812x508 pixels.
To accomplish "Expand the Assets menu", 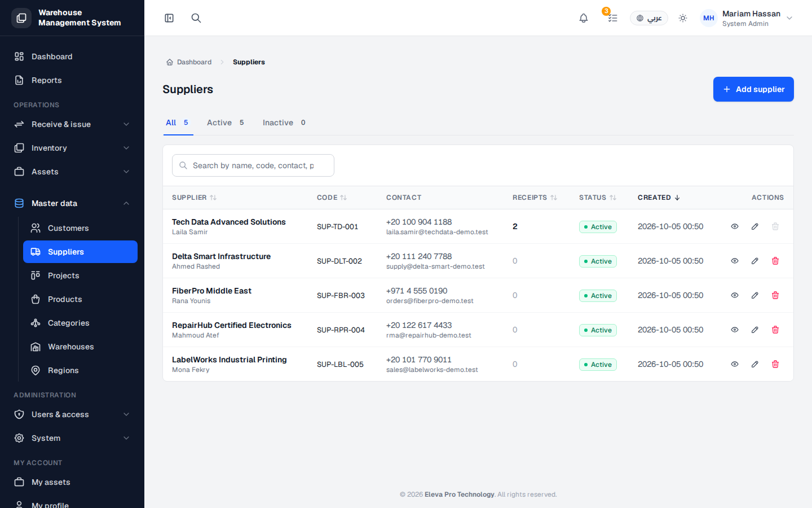I will [72, 172].
